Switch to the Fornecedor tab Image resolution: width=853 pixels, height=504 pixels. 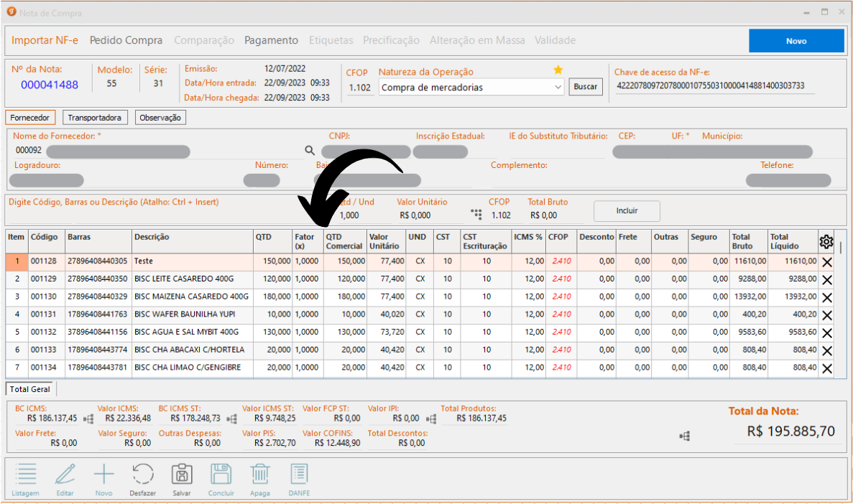pyautogui.click(x=30, y=118)
